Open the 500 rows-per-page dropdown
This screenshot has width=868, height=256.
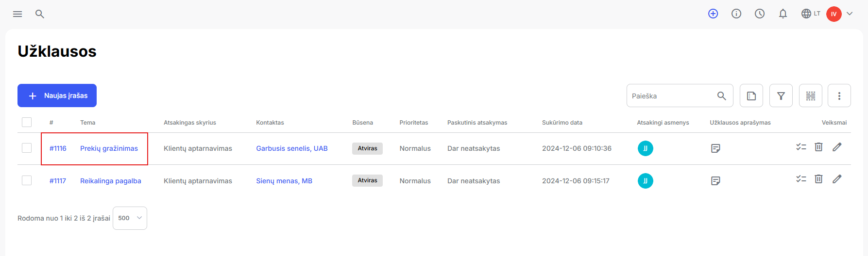pyautogui.click(x=130, y=218)
